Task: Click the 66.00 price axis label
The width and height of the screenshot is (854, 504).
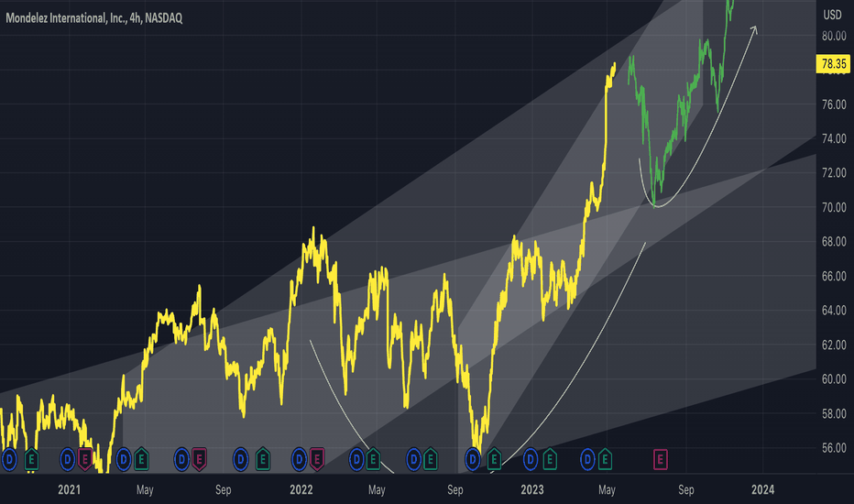Action: pos(834,276)
